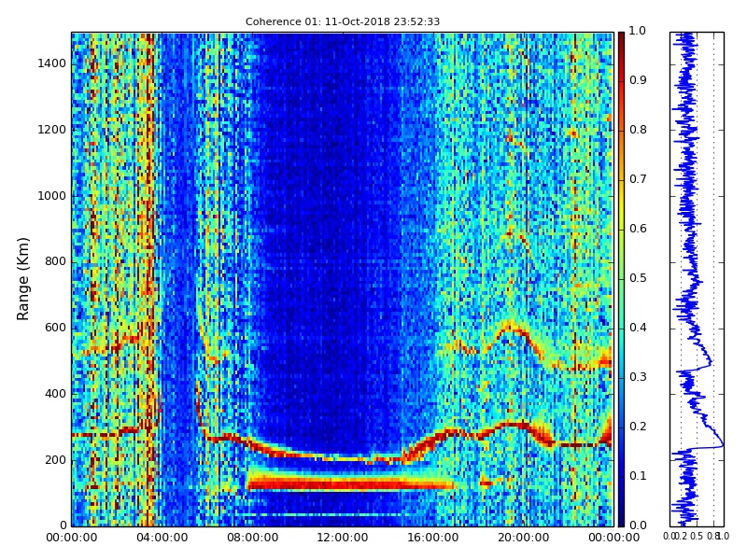Click the 0.0 label on the colorbar
747x560 pixels.
coord(638,525)
